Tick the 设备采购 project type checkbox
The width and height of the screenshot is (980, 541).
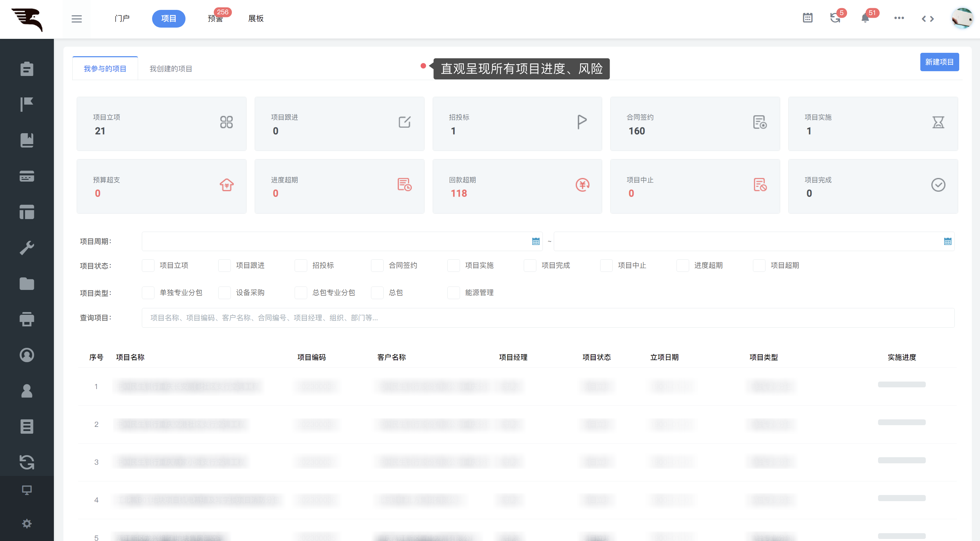point(224,293)
